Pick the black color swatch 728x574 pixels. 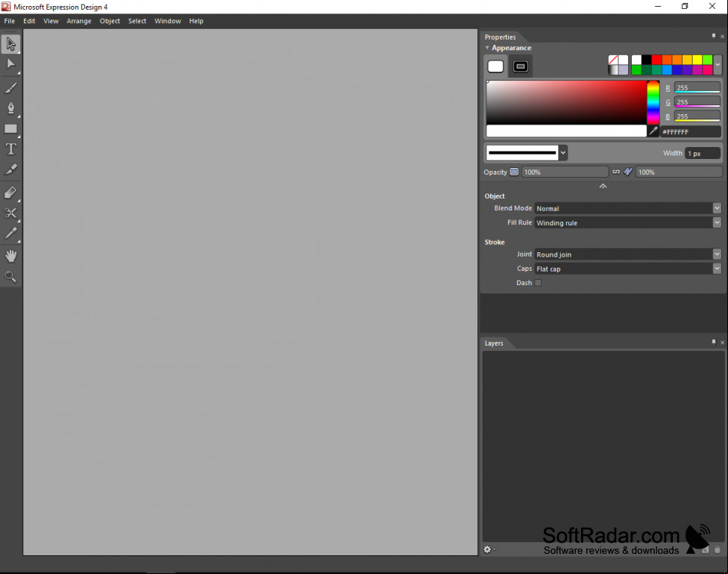coord(646,60)
